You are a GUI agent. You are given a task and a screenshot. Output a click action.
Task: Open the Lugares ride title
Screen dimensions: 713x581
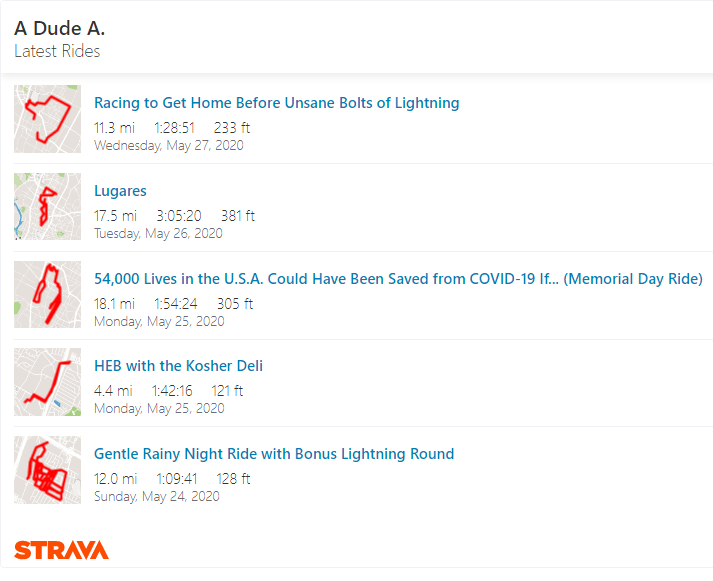click(x=120, y=191)
